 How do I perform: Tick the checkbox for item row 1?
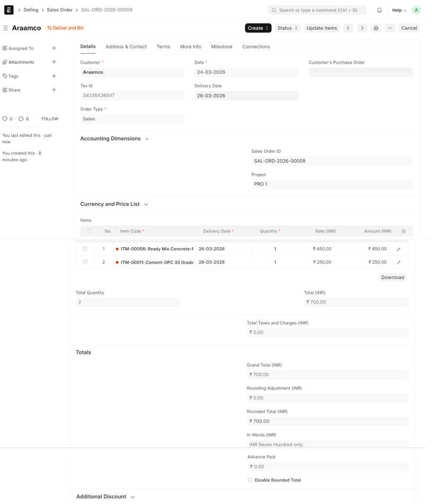85,248
